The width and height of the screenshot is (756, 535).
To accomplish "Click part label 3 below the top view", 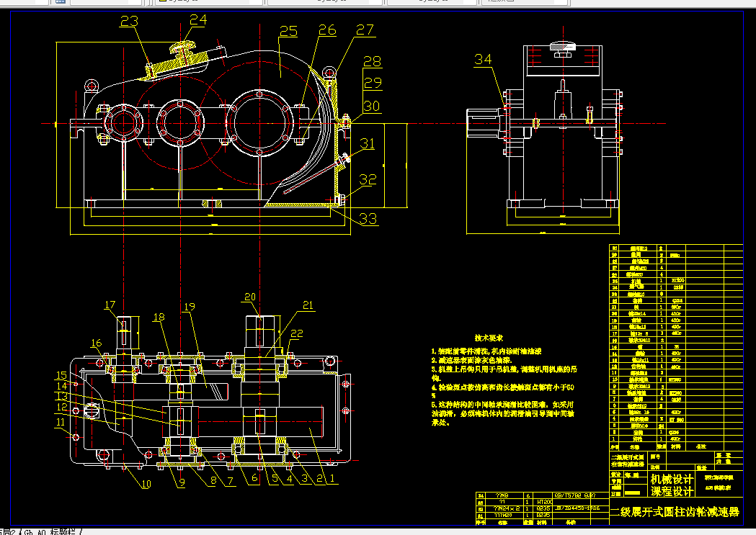I will coord(305,478).
